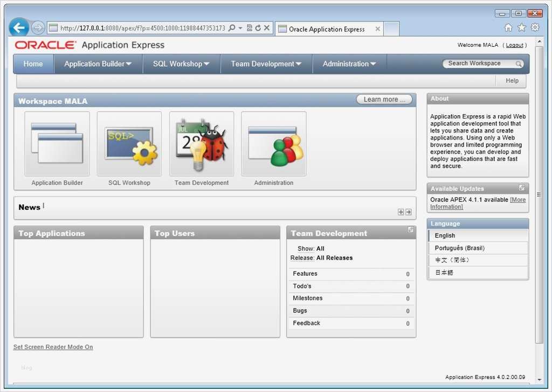Click the Features row in Team Development
Image resolution: width=552 pixels, height=392 pixels.
tap(351, 274)
